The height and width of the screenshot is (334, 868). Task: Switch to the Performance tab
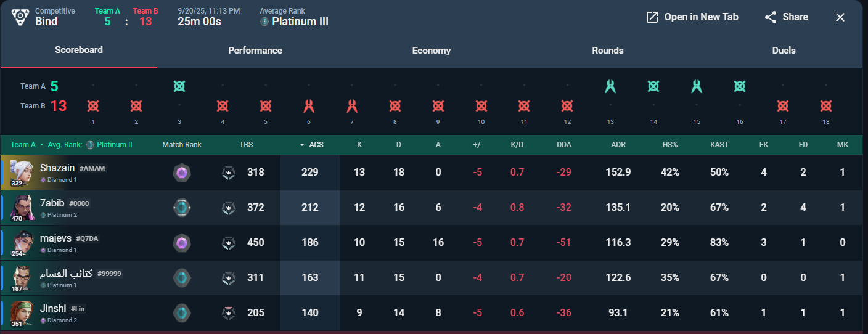[255, 51]
